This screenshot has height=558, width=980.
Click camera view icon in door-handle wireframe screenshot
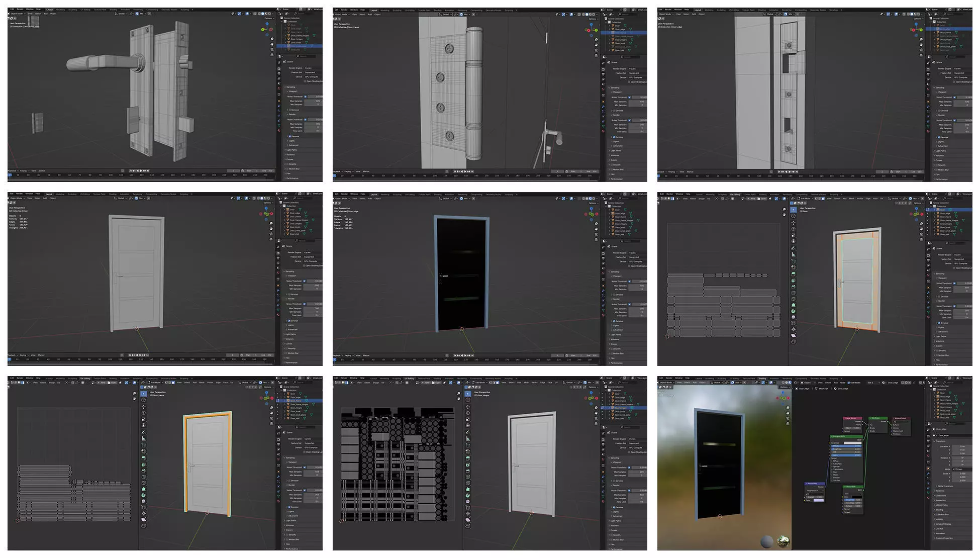[272, 50]
